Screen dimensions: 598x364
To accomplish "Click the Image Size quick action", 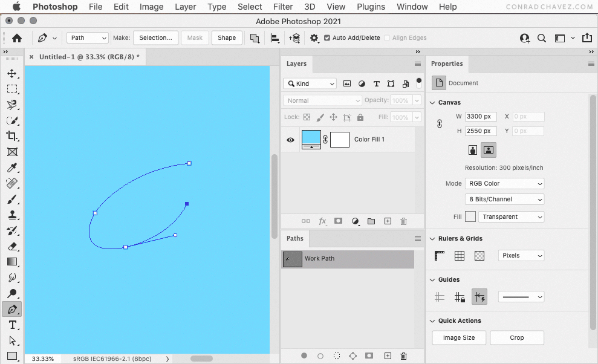I will [458, 337].
